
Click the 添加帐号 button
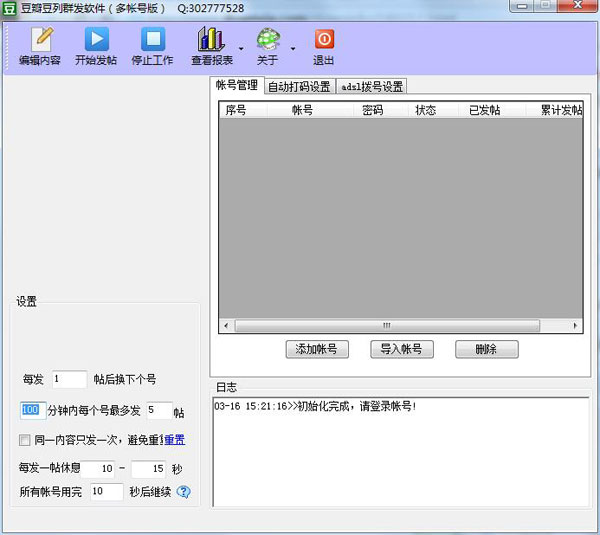[x=317, y=349]
